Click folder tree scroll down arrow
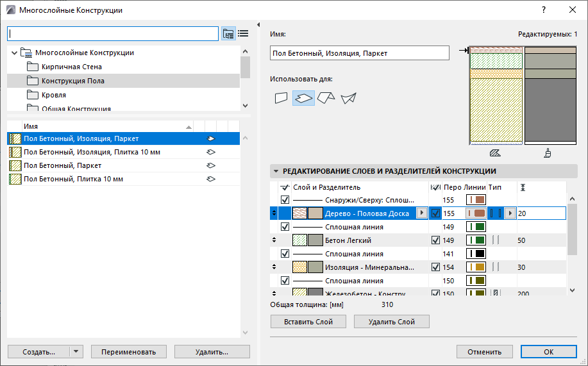This screenshot has height=366, width=588. pos(245,106)
